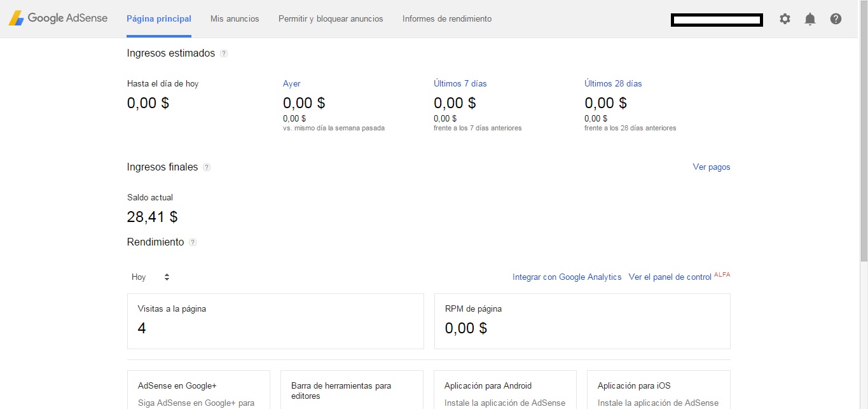Click the help question mark icon in header
Image resolution: width=868 pixels, height=409 pixels.
836,19
